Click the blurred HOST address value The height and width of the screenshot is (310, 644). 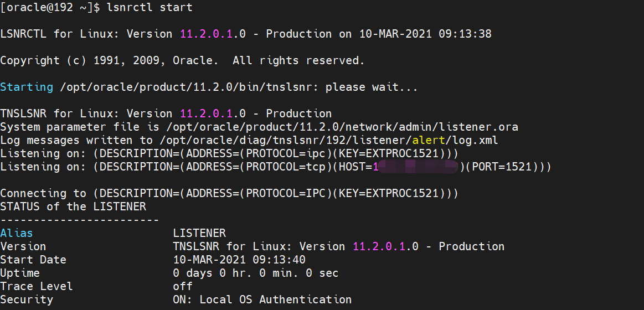416,167
